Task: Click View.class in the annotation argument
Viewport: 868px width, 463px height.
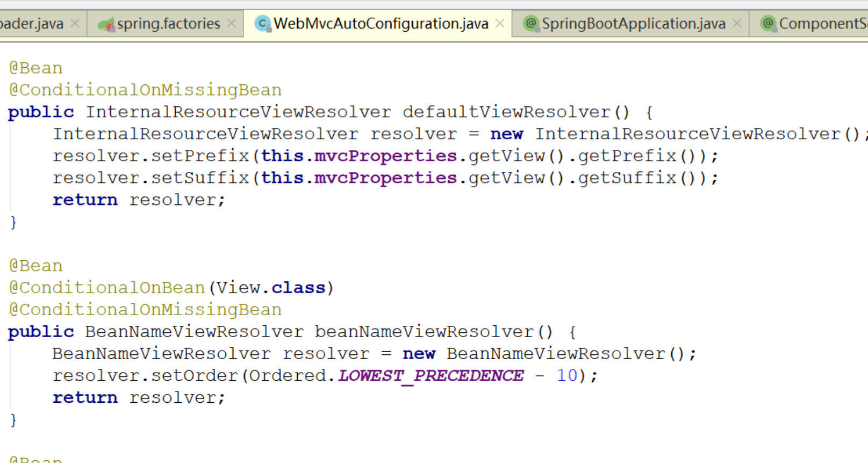Action: tap(271, 288)
